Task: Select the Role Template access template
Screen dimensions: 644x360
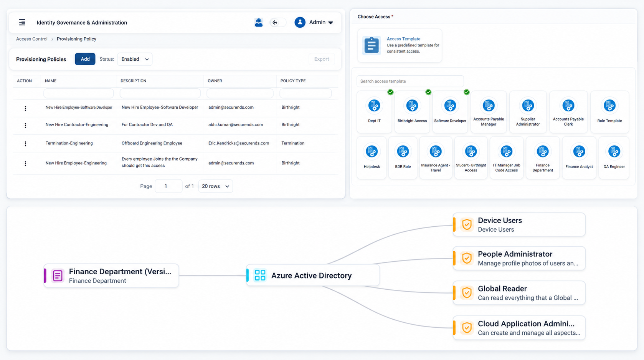Action: coord(609,112)
